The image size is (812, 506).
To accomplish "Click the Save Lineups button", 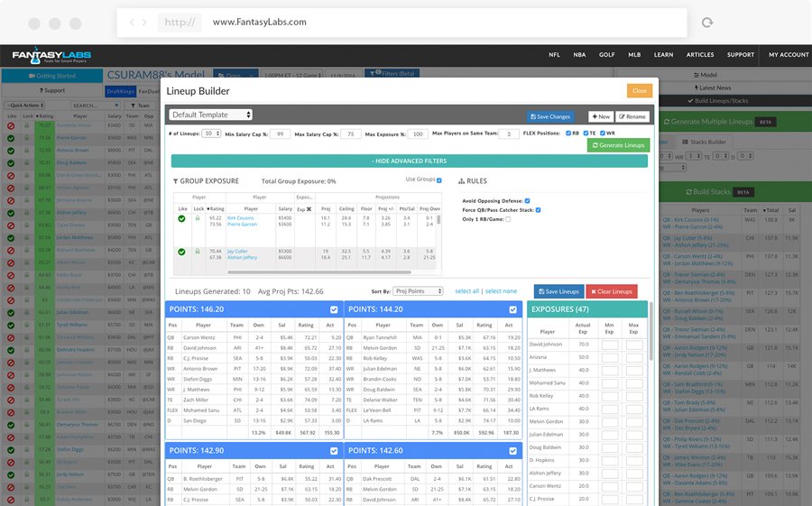I will pos(558,291).
